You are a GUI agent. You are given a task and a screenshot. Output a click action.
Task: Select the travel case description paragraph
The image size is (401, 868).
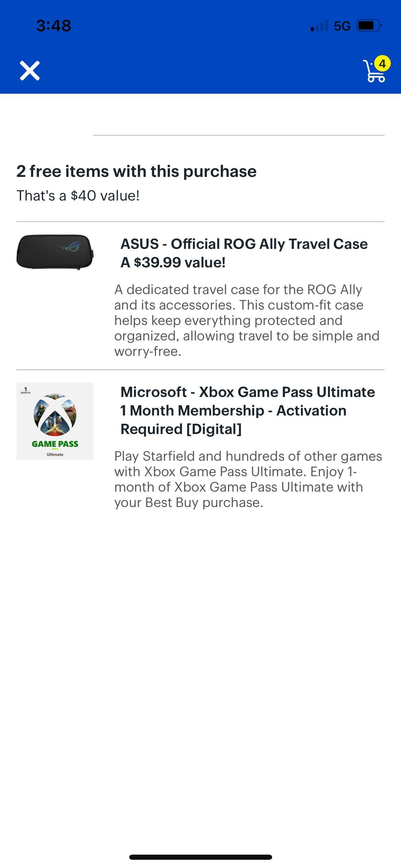(x=247, y=320)
